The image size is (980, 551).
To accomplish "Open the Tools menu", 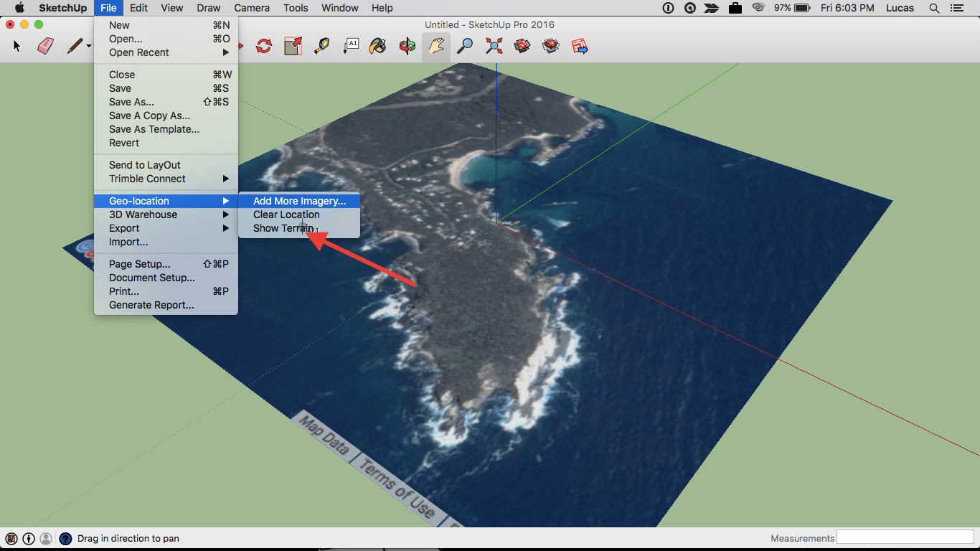I will click(296, 8).
